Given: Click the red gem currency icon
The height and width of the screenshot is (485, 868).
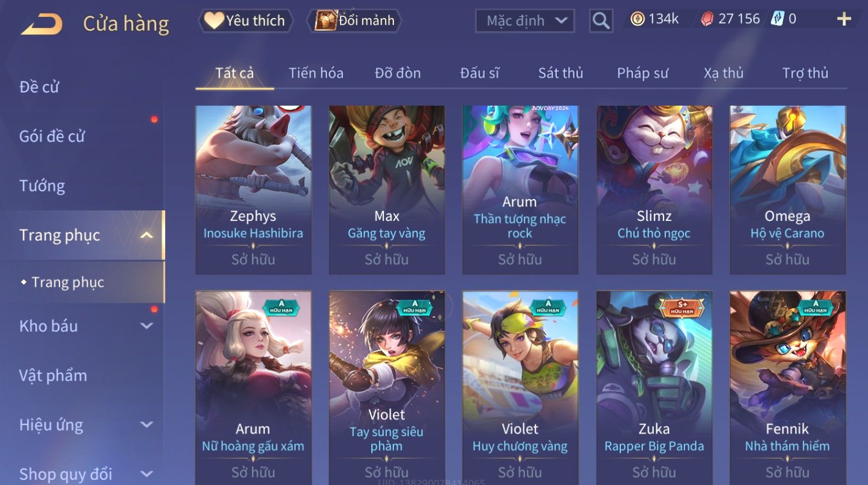Looking at the screenshot, I should (707, 20).
